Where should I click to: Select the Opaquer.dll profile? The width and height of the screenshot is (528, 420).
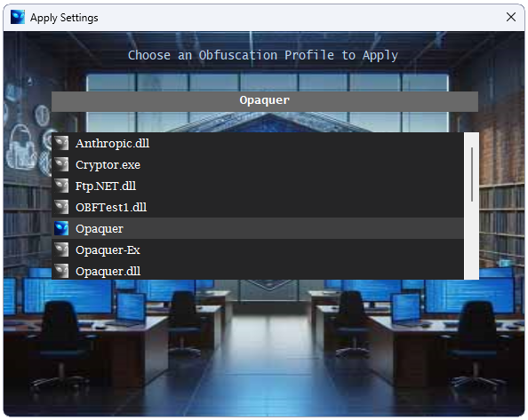click(x=258, y=271)
